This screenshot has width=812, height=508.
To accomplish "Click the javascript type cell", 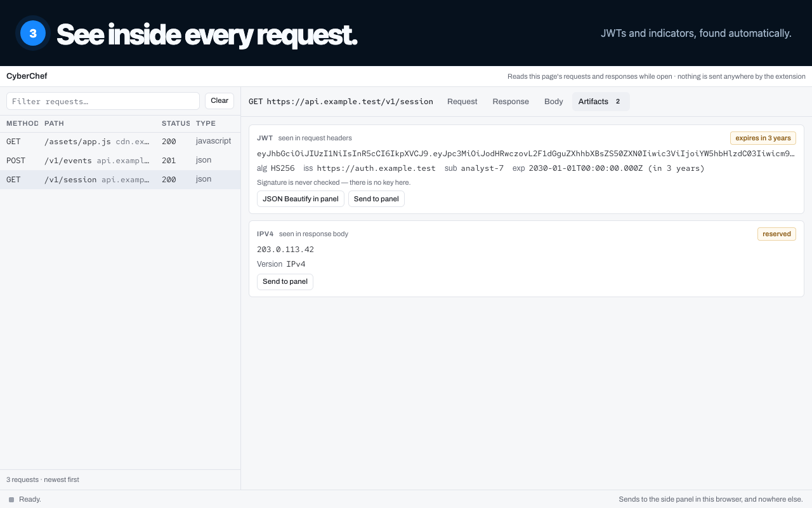I will (214, 141).
